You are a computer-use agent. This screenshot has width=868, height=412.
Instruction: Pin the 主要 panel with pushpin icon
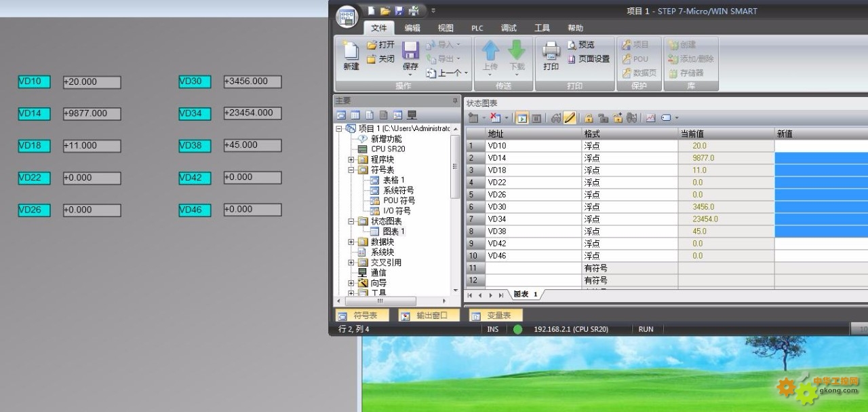[455, 100]
